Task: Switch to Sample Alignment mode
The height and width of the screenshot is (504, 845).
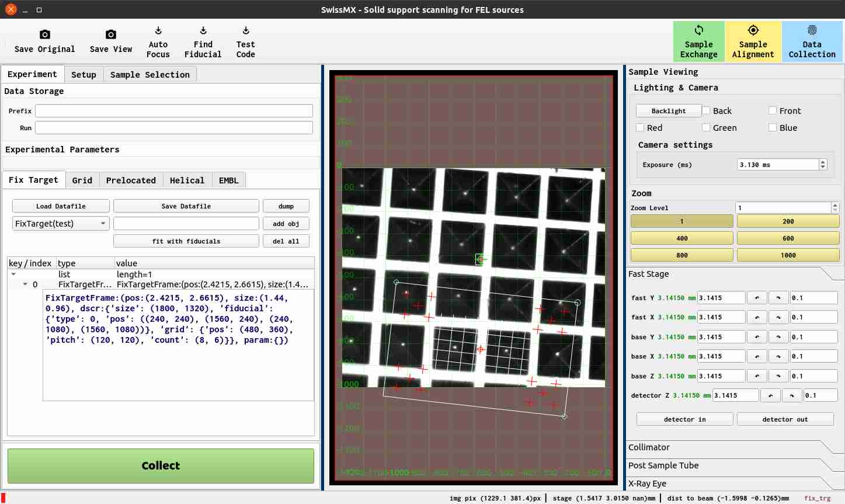Action: click(753, 41)
